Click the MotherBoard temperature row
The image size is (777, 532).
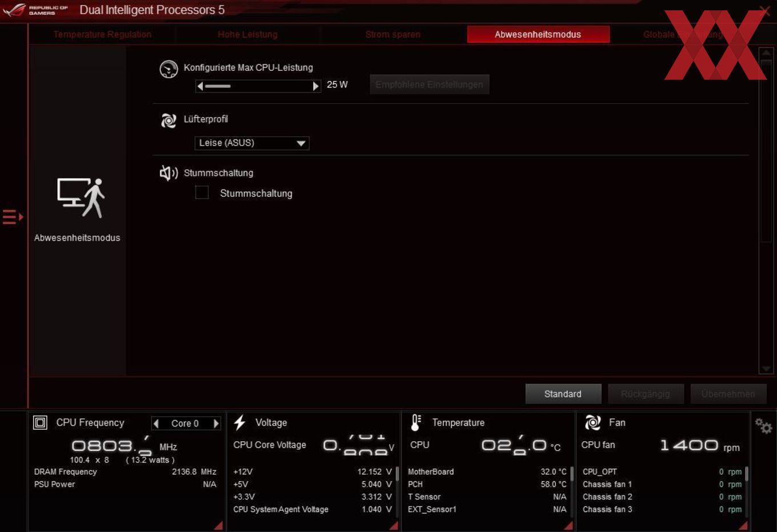pyautogui.click(x=487, y=472)
